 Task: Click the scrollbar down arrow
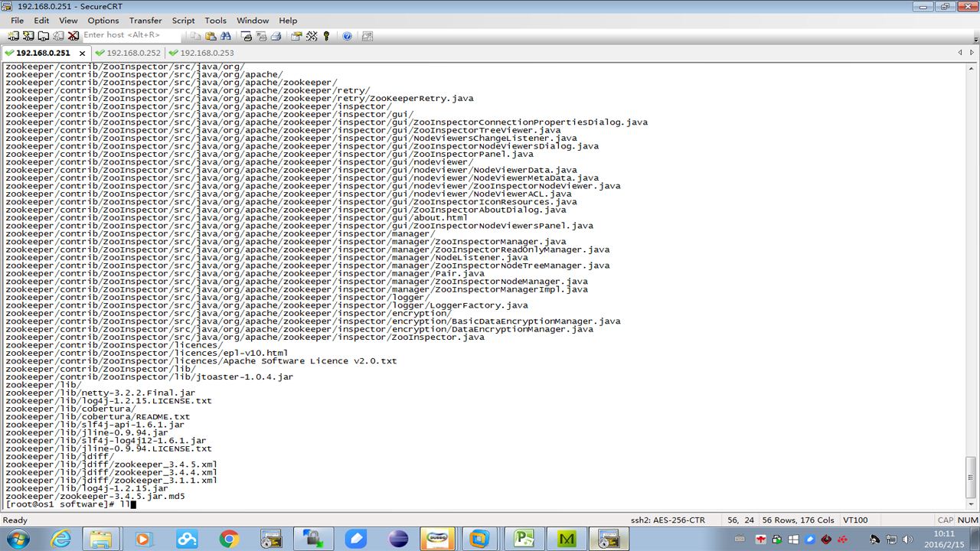coord(972,505)
